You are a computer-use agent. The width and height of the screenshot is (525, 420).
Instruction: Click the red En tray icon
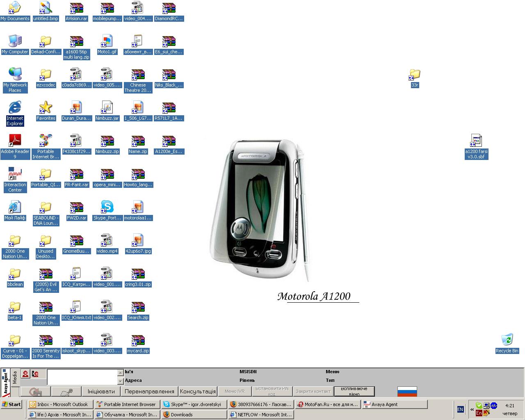coord(479,413)
